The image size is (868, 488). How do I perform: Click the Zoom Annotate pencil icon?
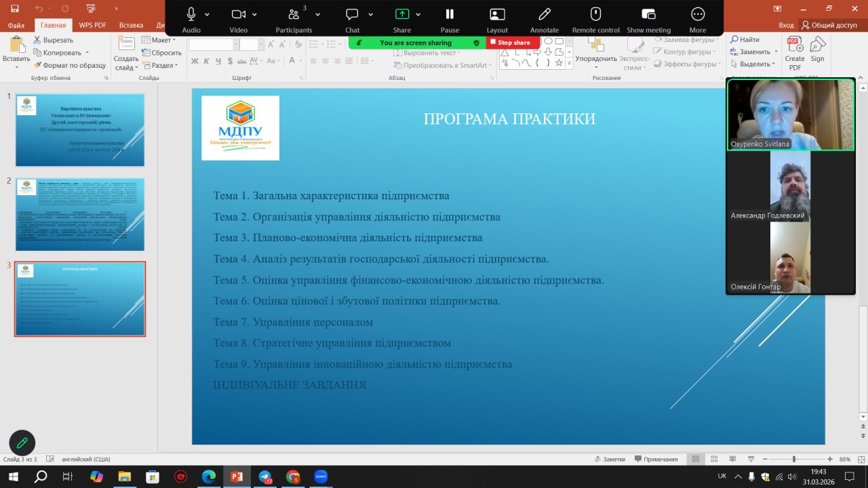pos(544,15)
